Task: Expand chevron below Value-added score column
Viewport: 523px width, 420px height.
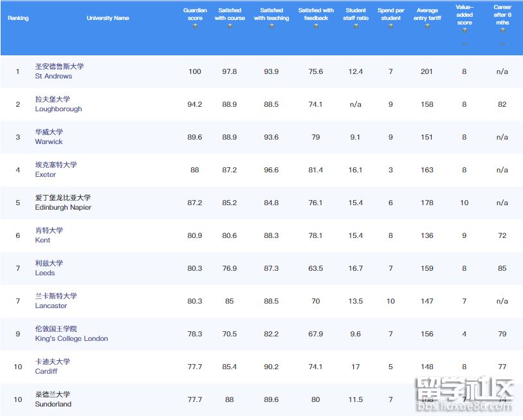Action: pyautogui.click(x=464, y=44)
